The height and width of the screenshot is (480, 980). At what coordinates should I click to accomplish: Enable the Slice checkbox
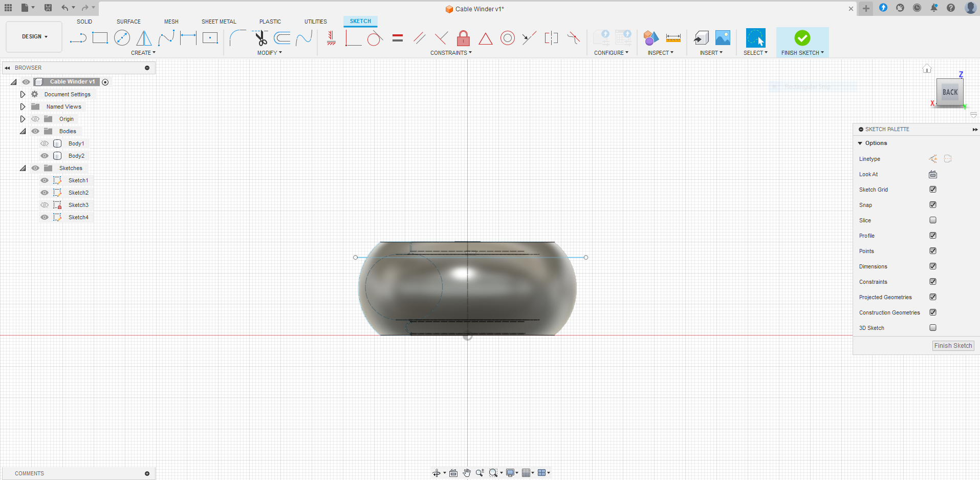[x=933, y=220]
